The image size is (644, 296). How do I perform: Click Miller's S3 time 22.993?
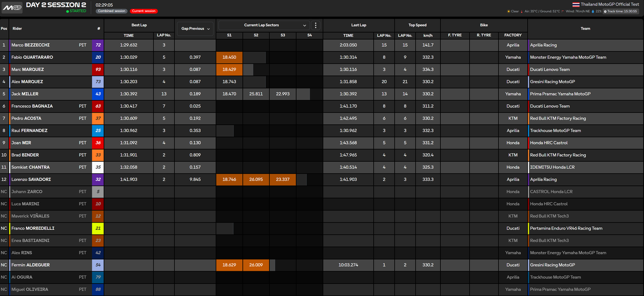(283, 94)
